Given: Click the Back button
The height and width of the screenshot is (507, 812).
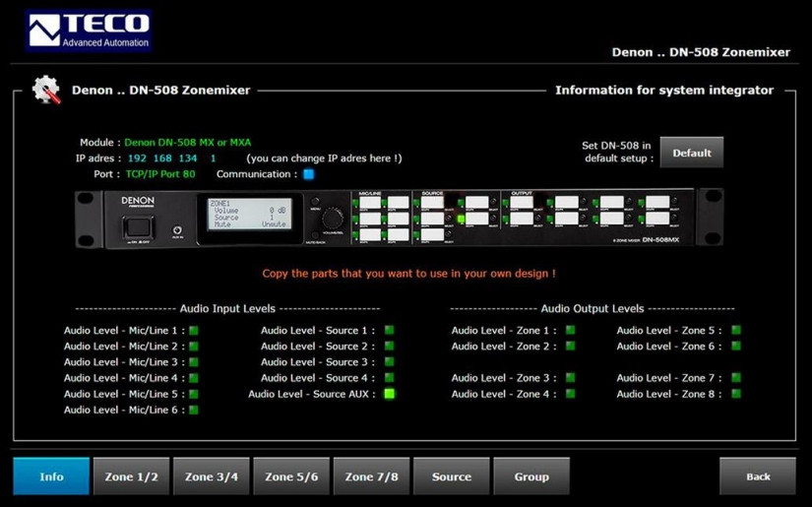Looking at the screenshot, I should [757, 476].
